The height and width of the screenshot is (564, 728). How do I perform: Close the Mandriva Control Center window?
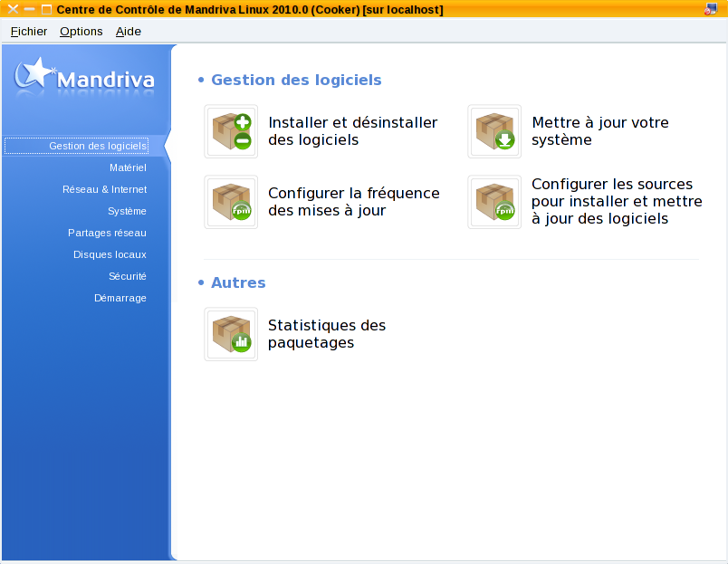13,9
